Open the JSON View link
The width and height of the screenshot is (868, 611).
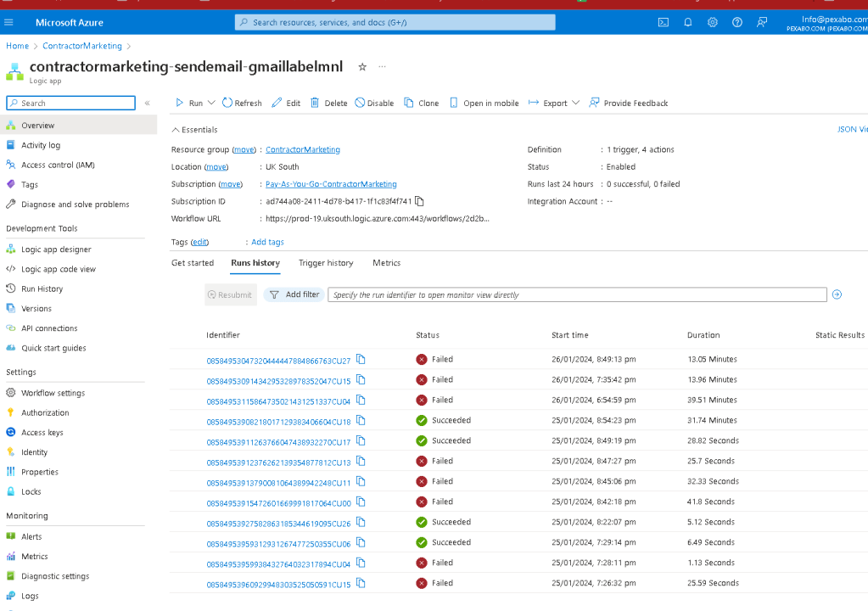pos(852,129)
